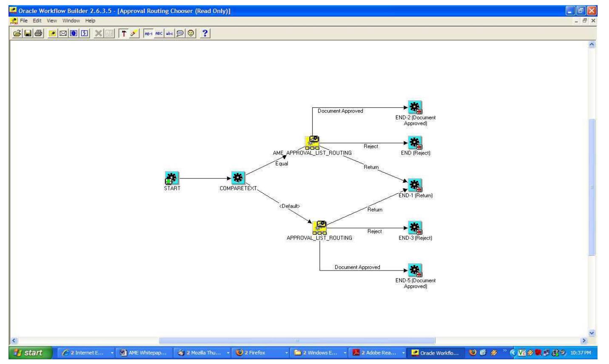The width and height of the screenshot is (609, 364).
Task: Select the START node icon
Action: tap(172, 178)
